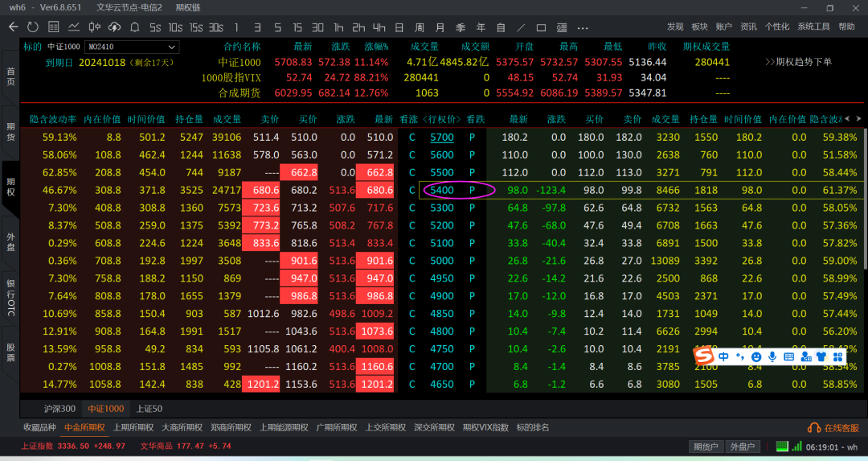This screenshot has height=461, width=868.
Task: Select the candlestick chart icon
Action: pyautogui.click(x=95, y=27)
